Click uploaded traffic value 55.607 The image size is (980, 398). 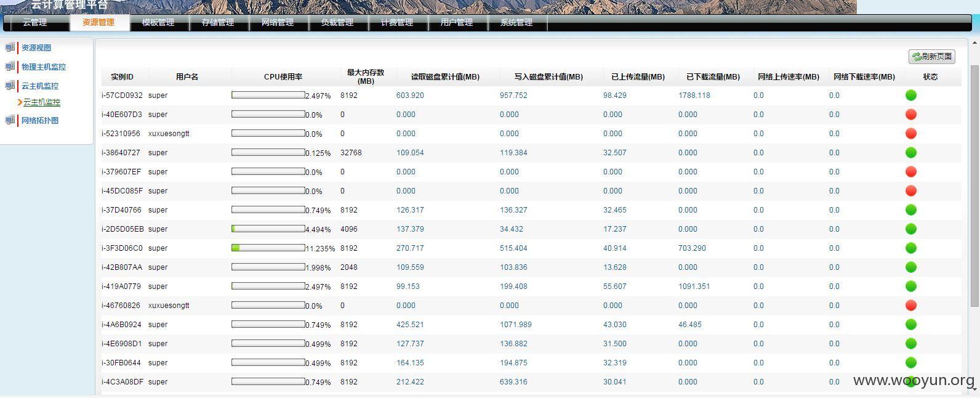click(x=615, y=286)
